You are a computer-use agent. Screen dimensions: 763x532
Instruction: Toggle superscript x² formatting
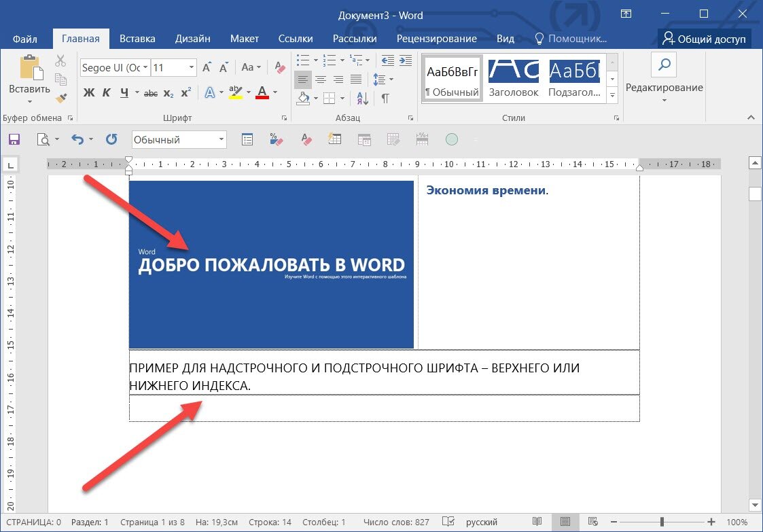tap(186, 92)
